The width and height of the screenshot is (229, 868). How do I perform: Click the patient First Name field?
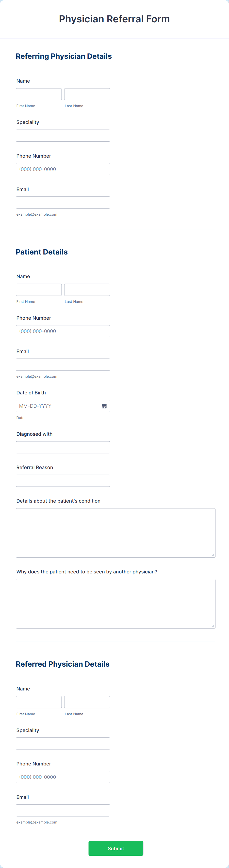pos(38,289)
